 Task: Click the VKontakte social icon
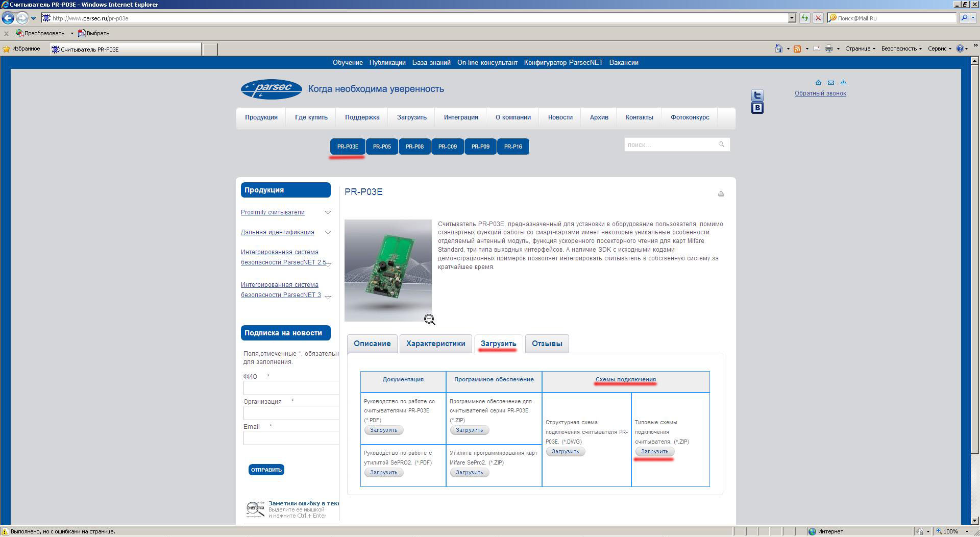pos(757,108)
